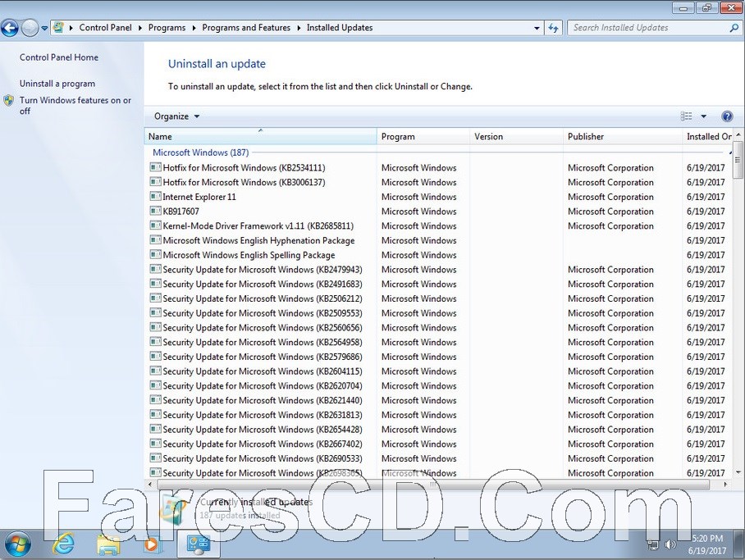745x560 pixels.
Task: Click the vertical scrollbar up arrow
Action: pos(738,135)
